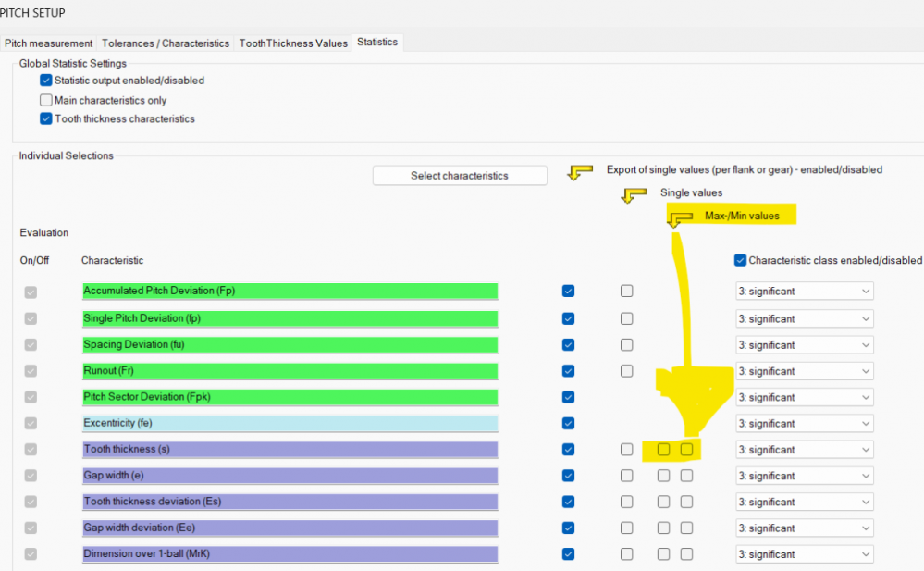Viewport: 924px width, 571px height.
Task: Toggle Characteristic class enabled/disabled checkbox
Action: 740,261
